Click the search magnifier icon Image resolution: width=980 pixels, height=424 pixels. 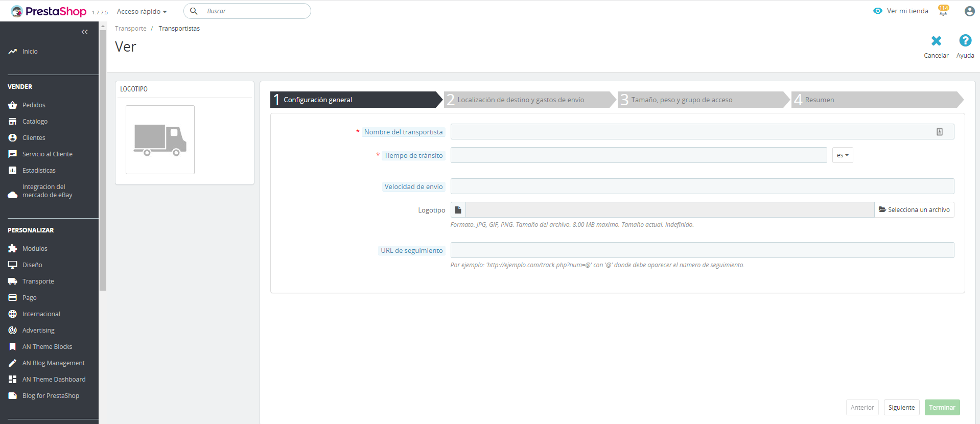coord(194,11)
